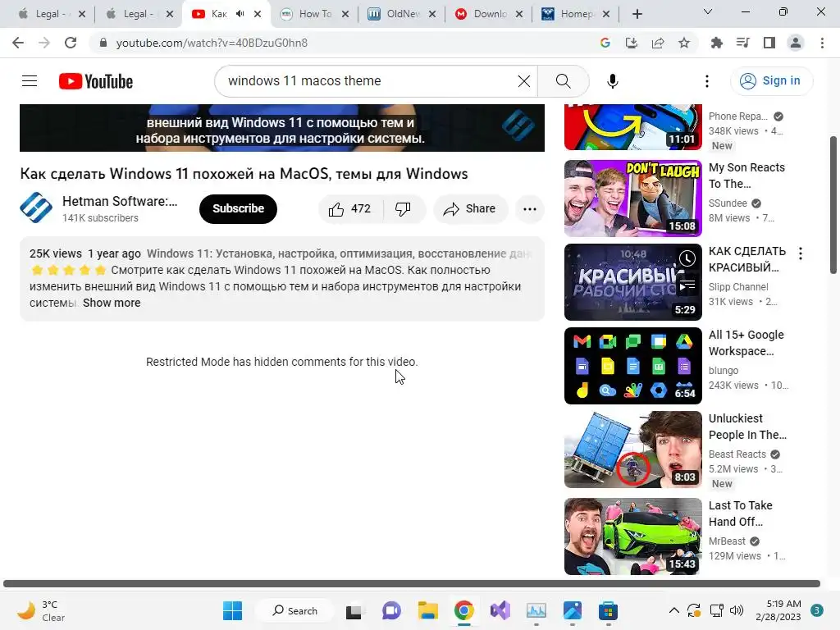840x630 pixels.
Task: Click the horizontal page scrollbar
Action: pos(412,583)
